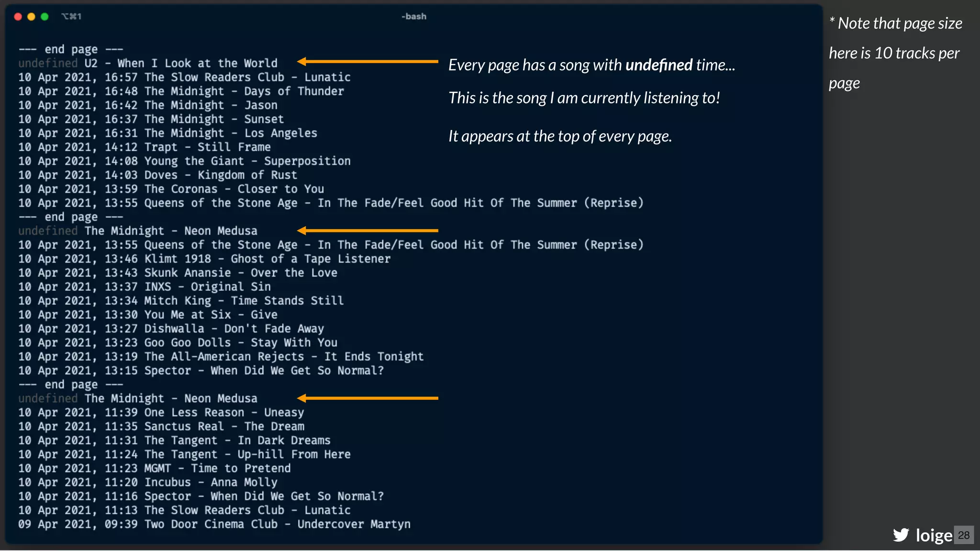Select 'Young the Giant - Superposition' line
Screen dimensions: 980x551
pos(184,161)
